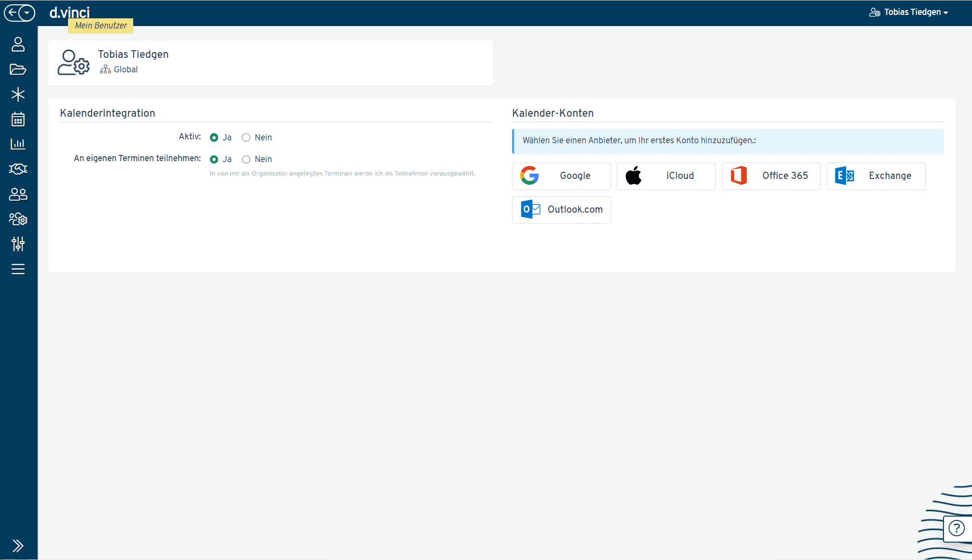This screenshot has width=972, height=560.
Task: Open back navigation dropdown arrow top-left
Action: coord(27,13)
